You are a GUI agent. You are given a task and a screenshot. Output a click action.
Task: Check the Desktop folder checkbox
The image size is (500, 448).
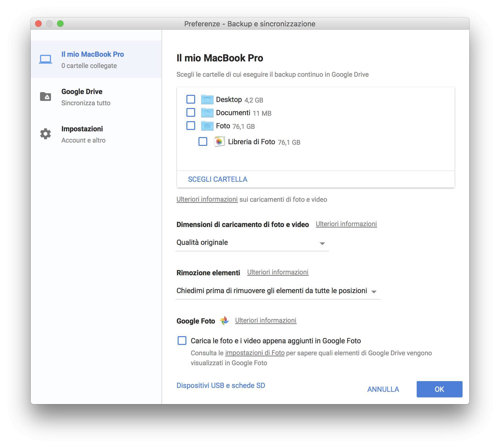191,99
